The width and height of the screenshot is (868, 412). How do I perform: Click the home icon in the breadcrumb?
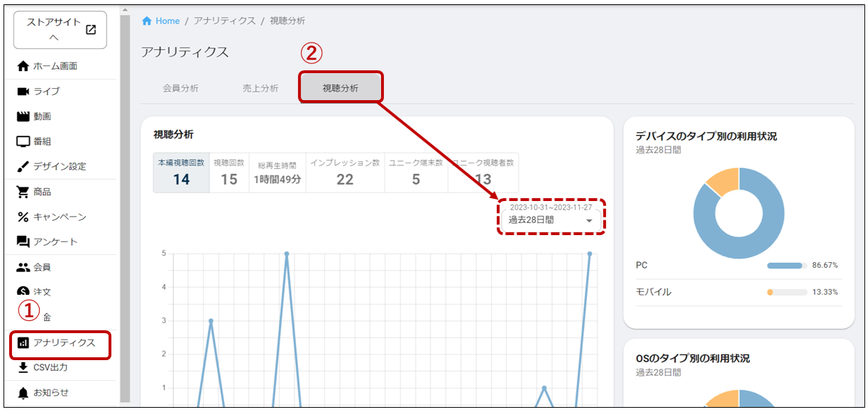pyautogui.click(x=147, y=21)
